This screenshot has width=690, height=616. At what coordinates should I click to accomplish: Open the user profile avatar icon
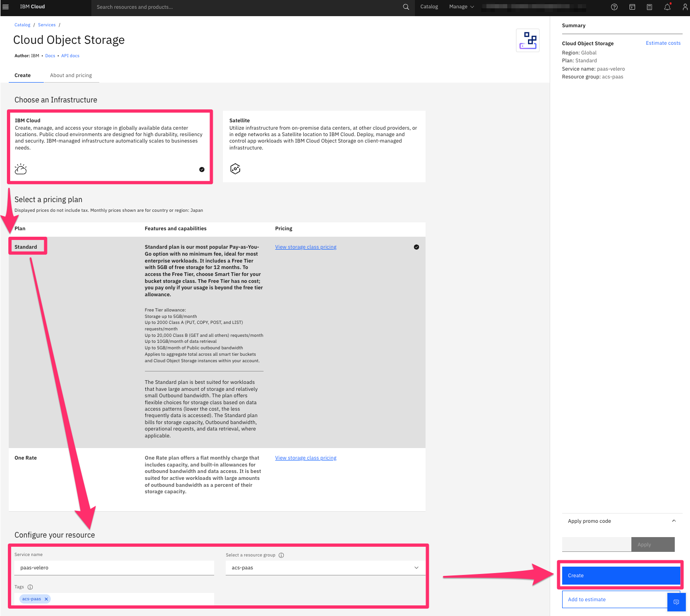click(x=685, y=7)
